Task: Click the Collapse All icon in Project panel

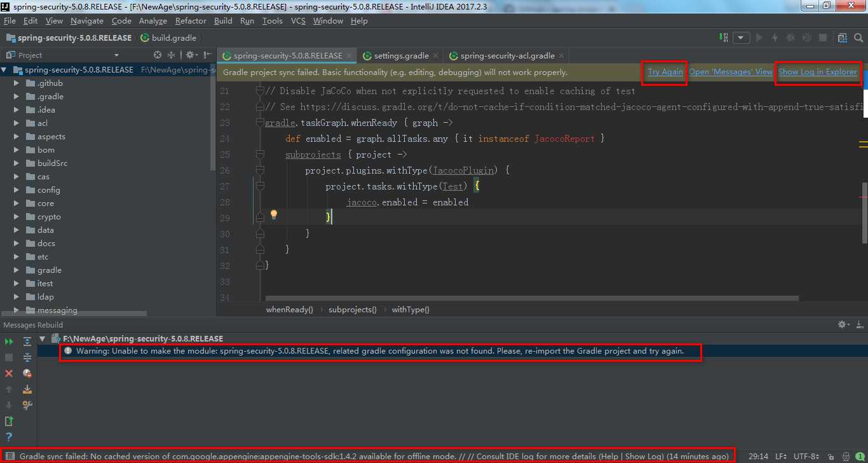Action: tap(172, 55)
